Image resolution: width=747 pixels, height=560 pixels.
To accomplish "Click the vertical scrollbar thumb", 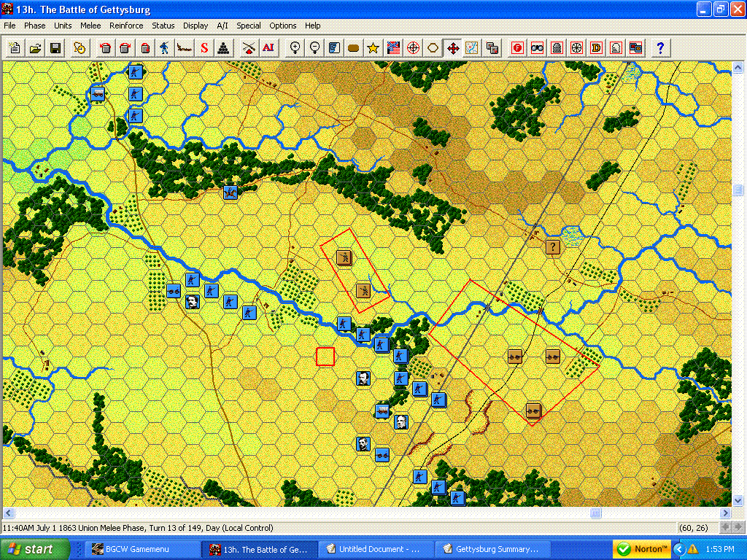I will [x=738, y=190].
